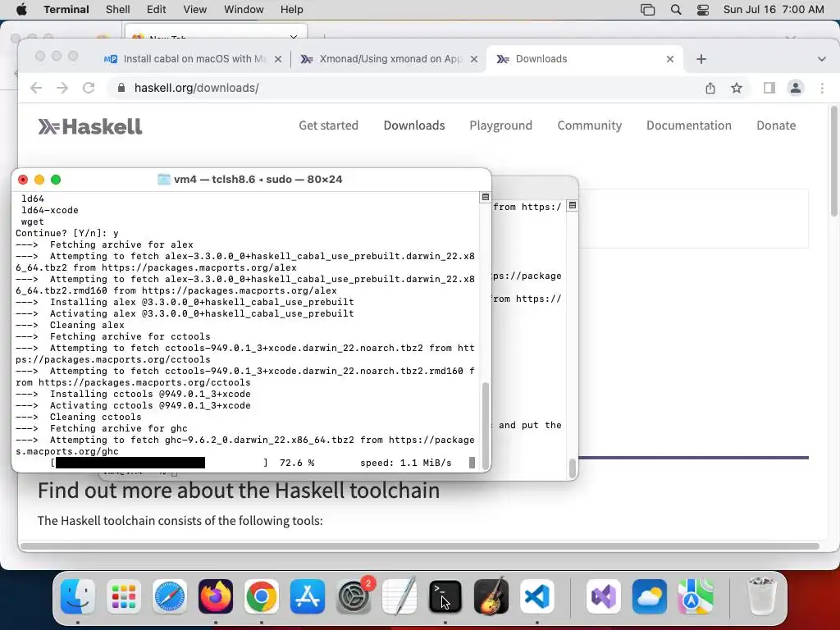Open Google Chrome from the Dock
Screen dimensions: 840x630
262,596
